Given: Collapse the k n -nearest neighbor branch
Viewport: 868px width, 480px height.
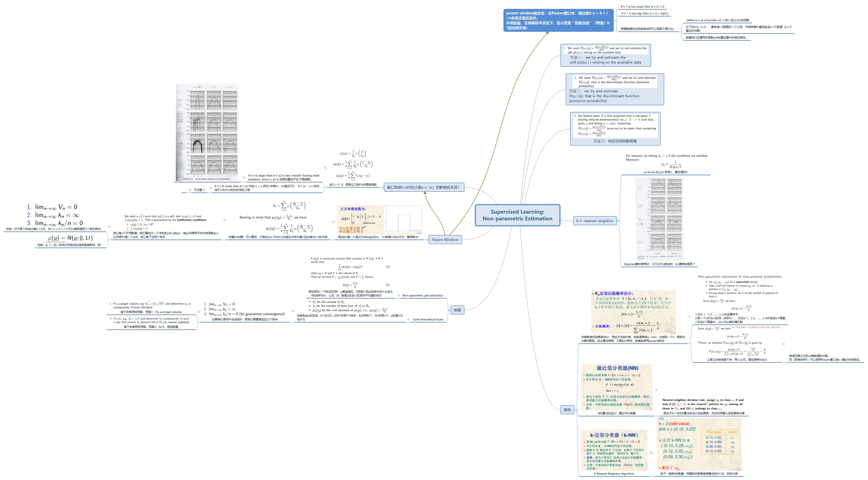Looking at the screenshot, I should tap(618, 221).
